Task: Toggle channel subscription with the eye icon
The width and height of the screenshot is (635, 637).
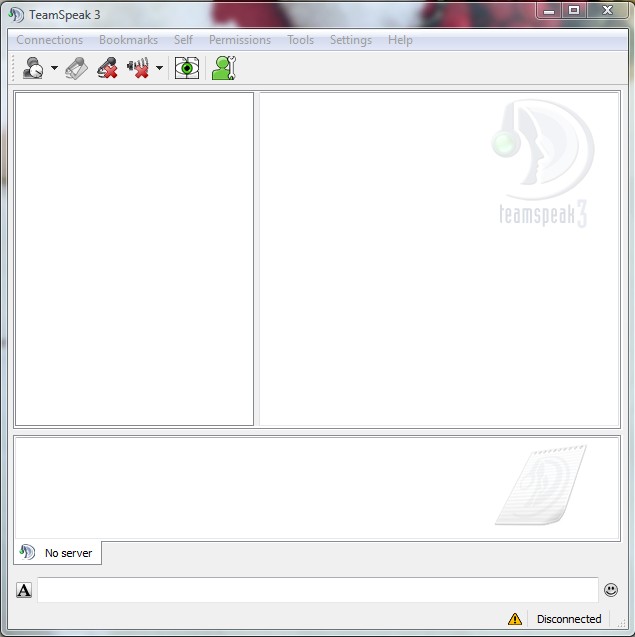Action: (x=187, y=69)
